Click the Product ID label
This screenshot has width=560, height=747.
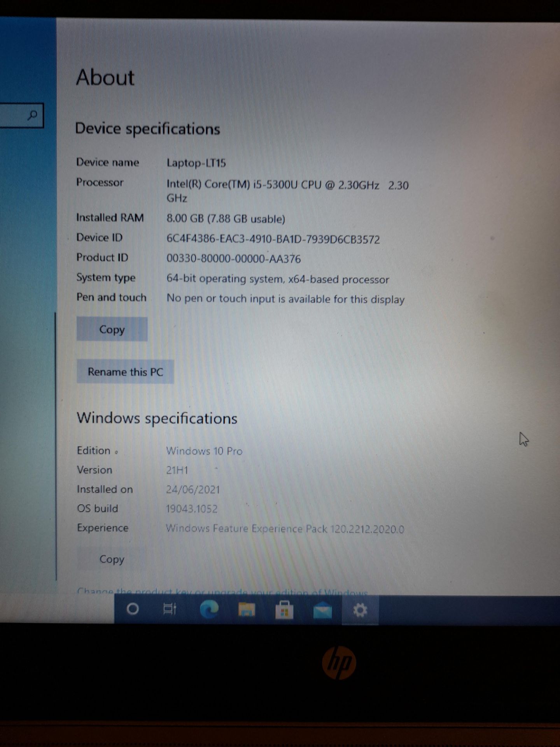click(102, 257)
